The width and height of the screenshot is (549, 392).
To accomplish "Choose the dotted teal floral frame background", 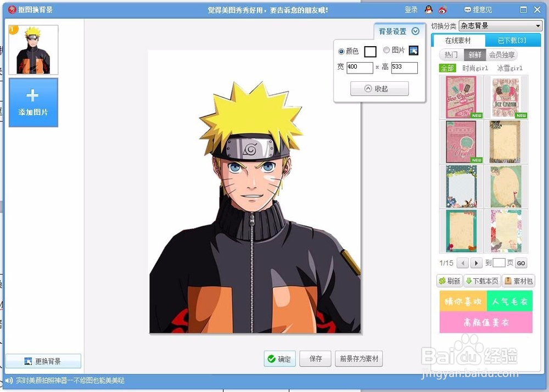I will click(461, 187).
